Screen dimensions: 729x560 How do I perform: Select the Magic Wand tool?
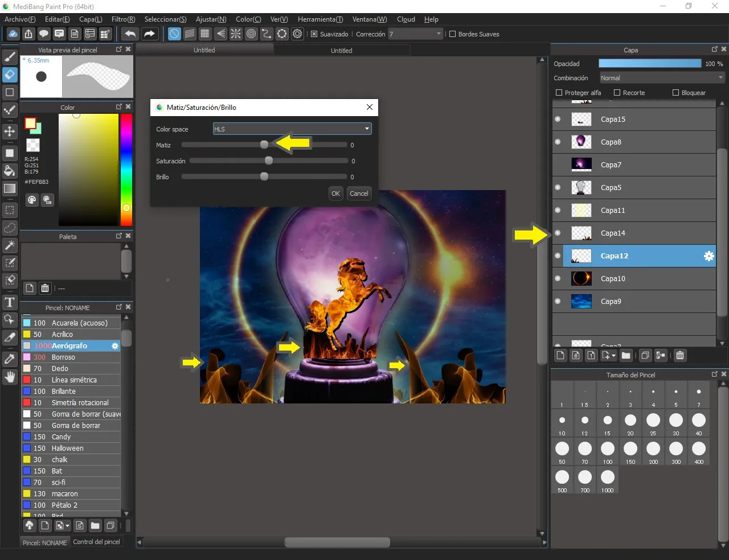10,245
